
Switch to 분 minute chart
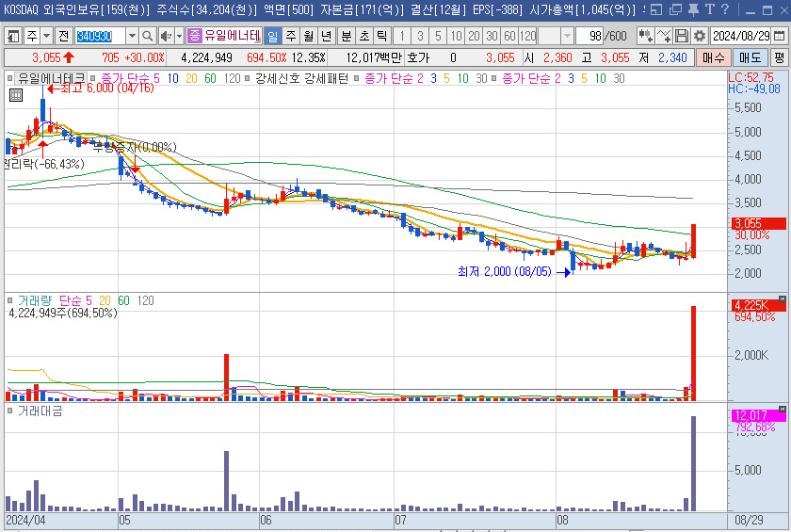coord(347,36)
